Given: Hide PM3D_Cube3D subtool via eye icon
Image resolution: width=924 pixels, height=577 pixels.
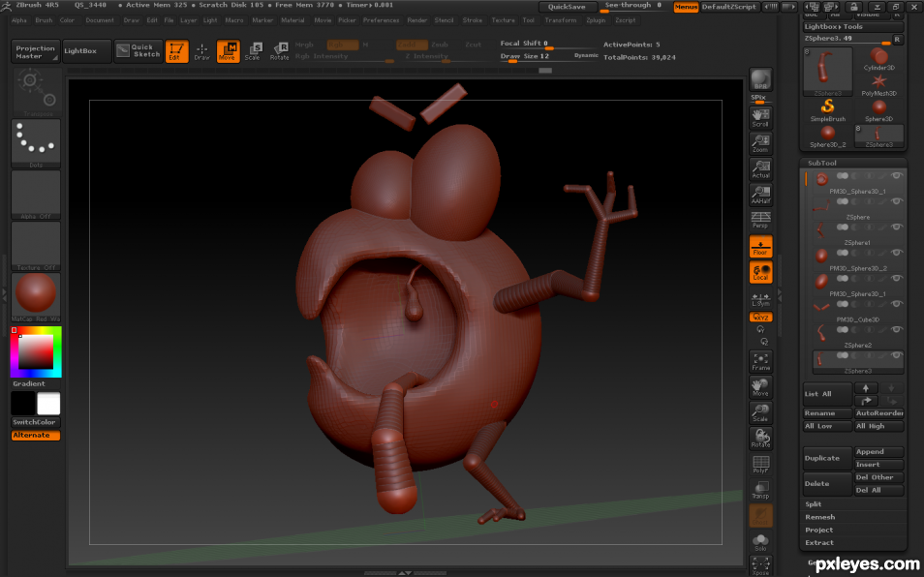Looking at the screenshot, I should (x=897, y=304).
